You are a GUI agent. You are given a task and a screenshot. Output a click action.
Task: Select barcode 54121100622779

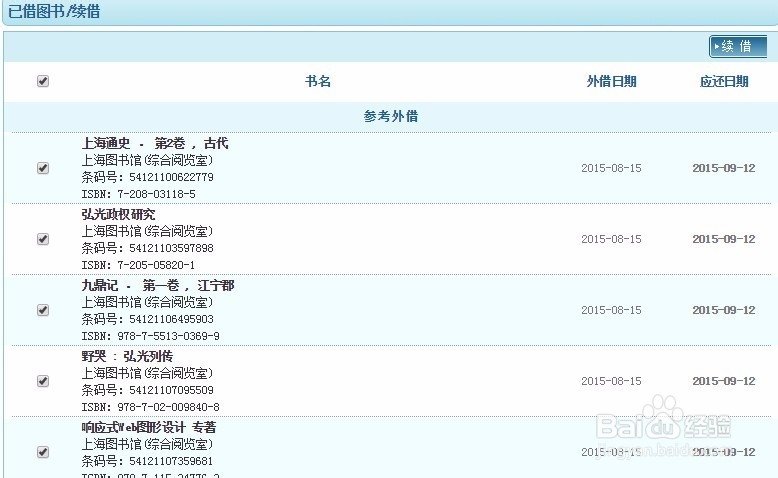tap(171, 177)
